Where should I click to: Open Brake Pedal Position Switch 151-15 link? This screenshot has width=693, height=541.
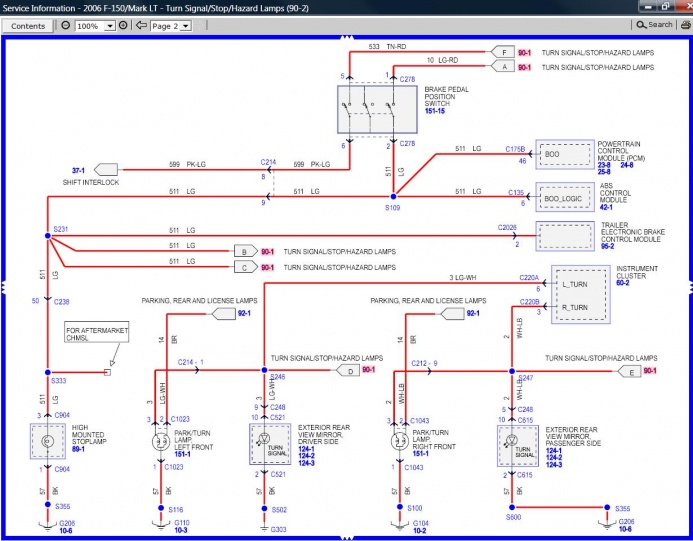434,111
